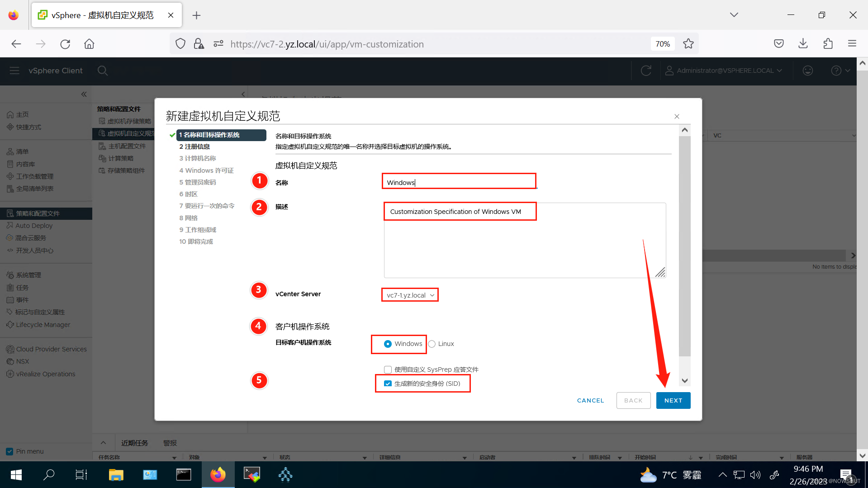This screenshot has width=868, height=488.
Task: Click the vSphere refresh icon
Action: (x=646, y=71)
